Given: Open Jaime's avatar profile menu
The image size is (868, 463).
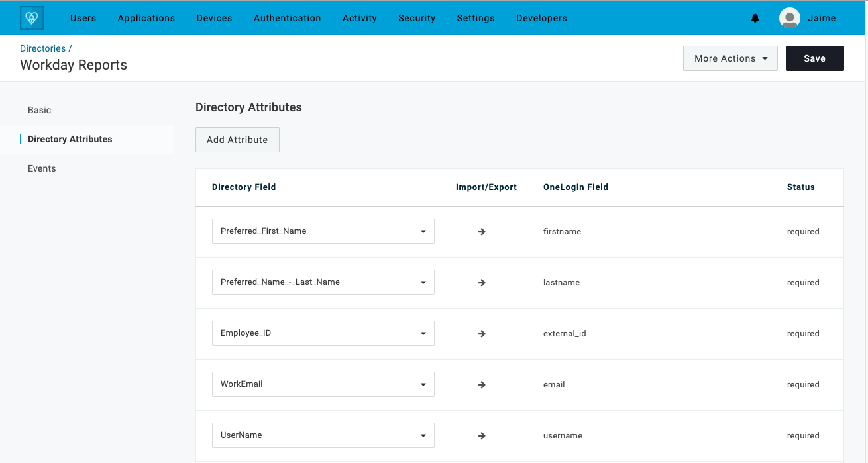Looking at the screenshot, I should click(789, 18).
